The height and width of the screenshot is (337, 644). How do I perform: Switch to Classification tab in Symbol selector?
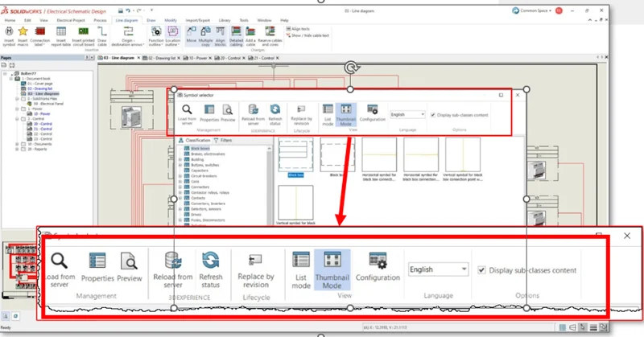pyautogui.click(x=194, y=141)
